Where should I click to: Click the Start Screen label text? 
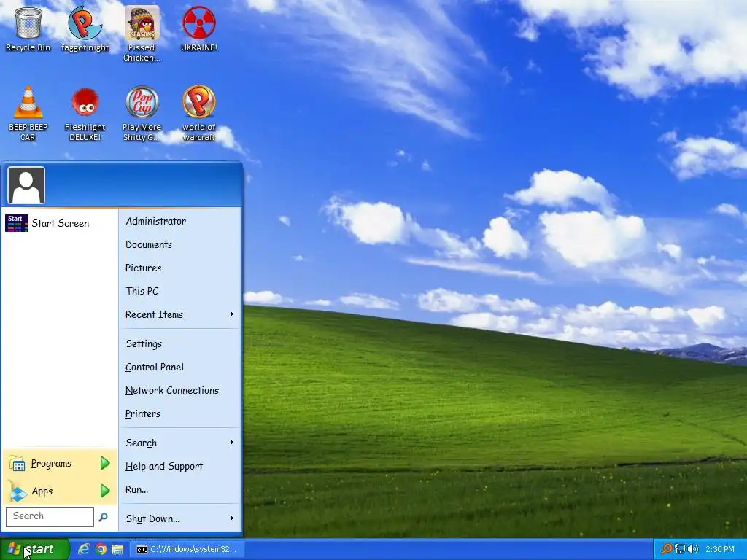pos(61,223)
